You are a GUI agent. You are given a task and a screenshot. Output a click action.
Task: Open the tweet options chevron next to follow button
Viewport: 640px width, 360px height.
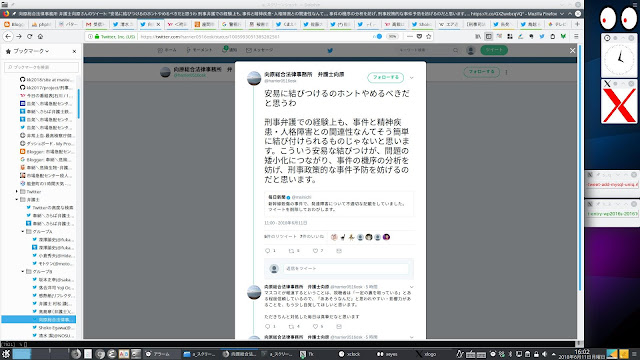tap(411, 78)
